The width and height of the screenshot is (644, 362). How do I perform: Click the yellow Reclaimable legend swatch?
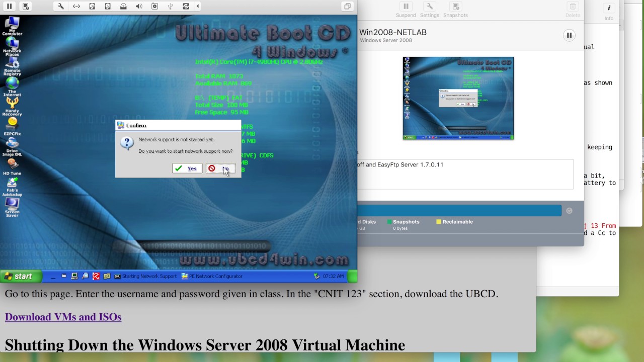pos(439,222)
